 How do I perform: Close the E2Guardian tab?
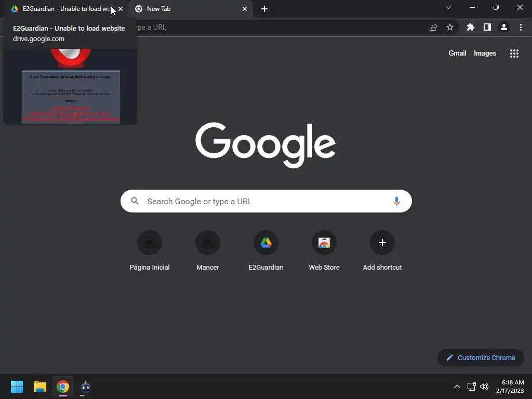(121, 9)
